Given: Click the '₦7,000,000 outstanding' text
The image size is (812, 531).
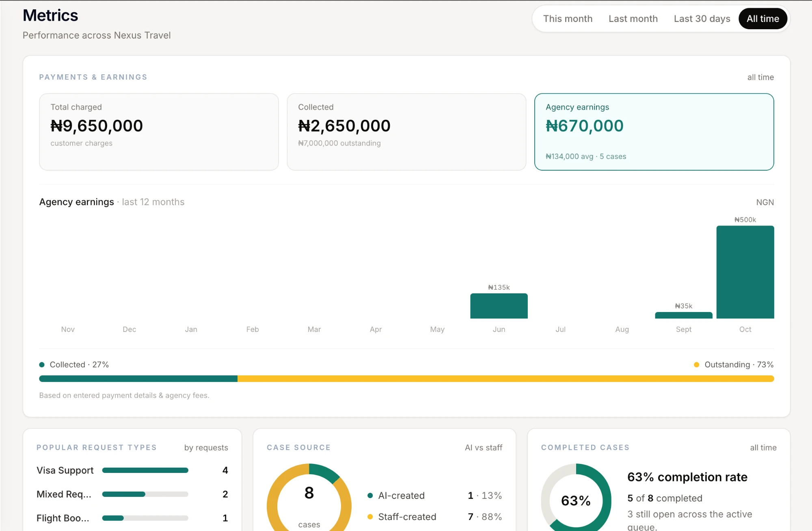Looking at the screenshot, I should pyautogui.click(x=339, y=143).
